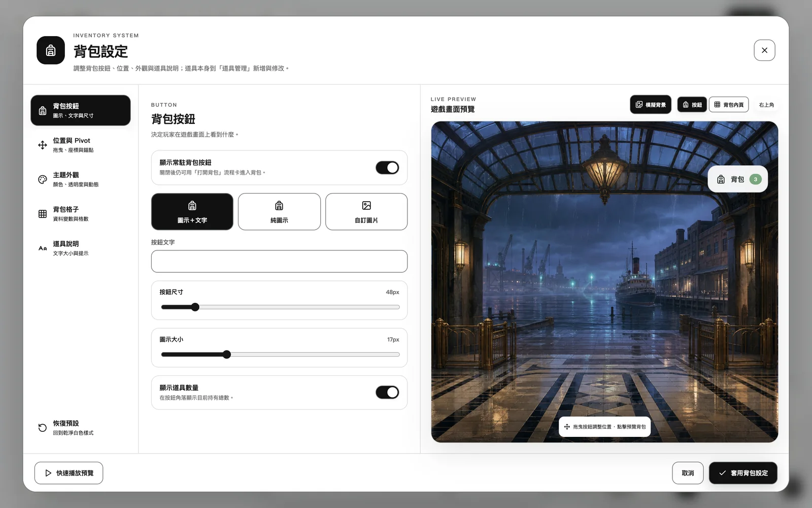This screenshot has width=812, height=508.
Task: Click the 背包 button in the preview
Action: [737, 179]
